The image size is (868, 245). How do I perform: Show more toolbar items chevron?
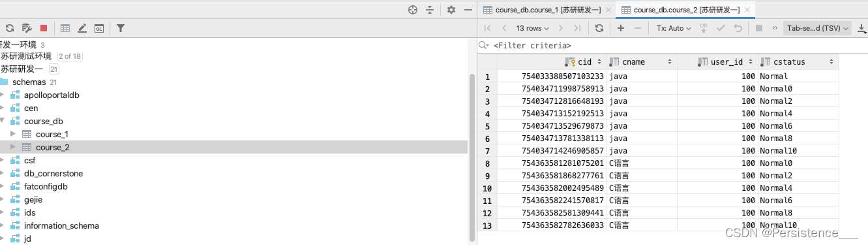775,28
